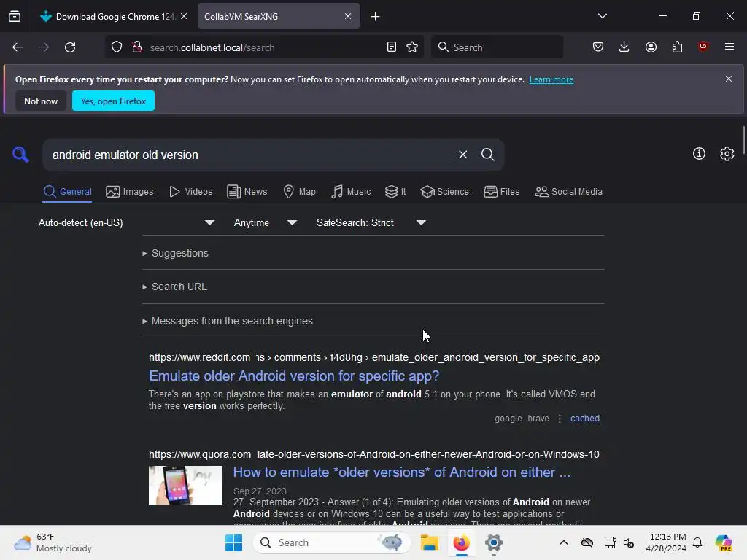Switch to Images category
This screenshot has width=747, height=560.
[130, 192]
